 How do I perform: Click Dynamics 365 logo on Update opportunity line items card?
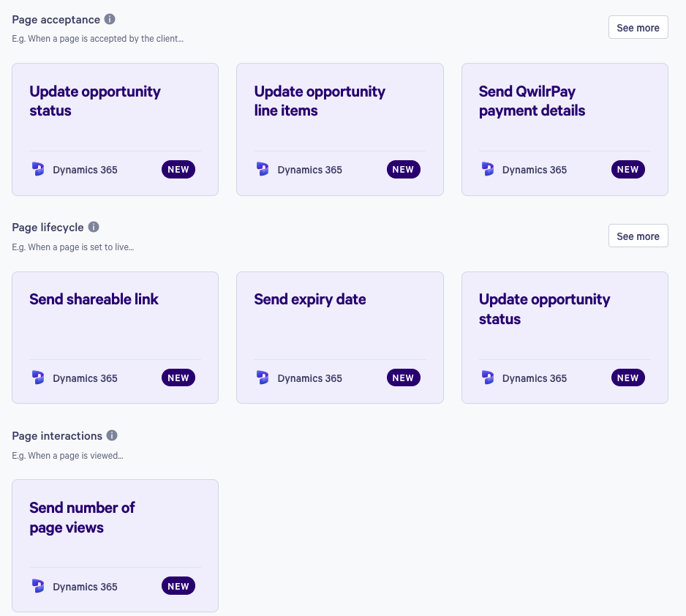pos(263,169)
